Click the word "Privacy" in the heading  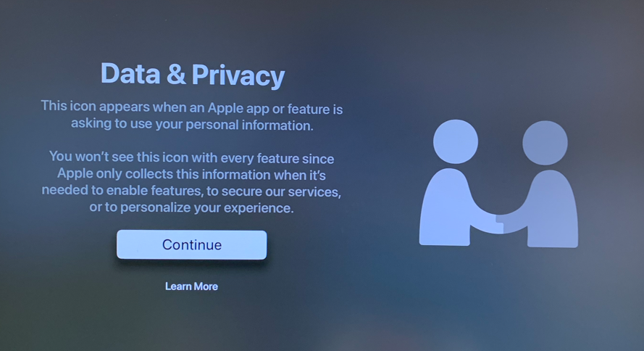click(238, 75)
